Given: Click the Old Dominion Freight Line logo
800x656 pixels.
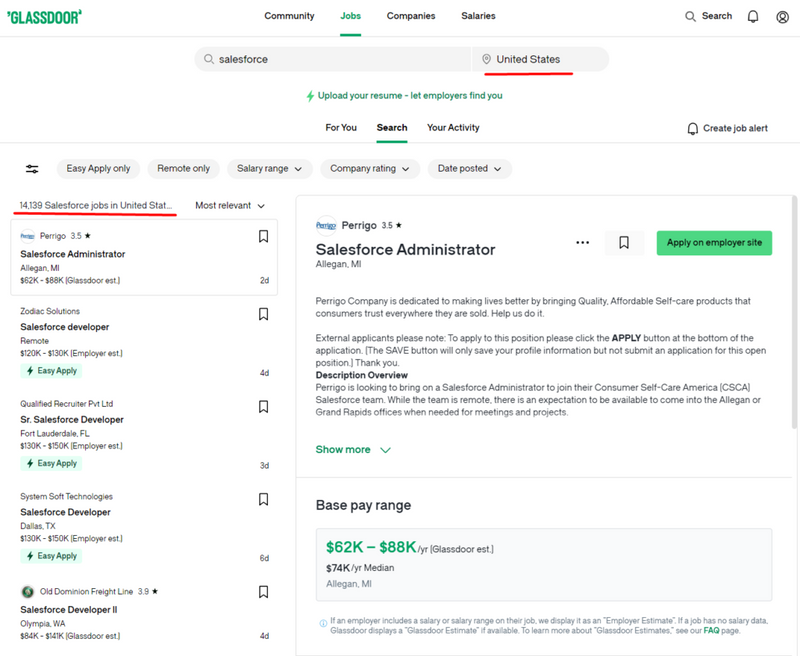Looking at the screenshot, I should [x=28, y=591].
